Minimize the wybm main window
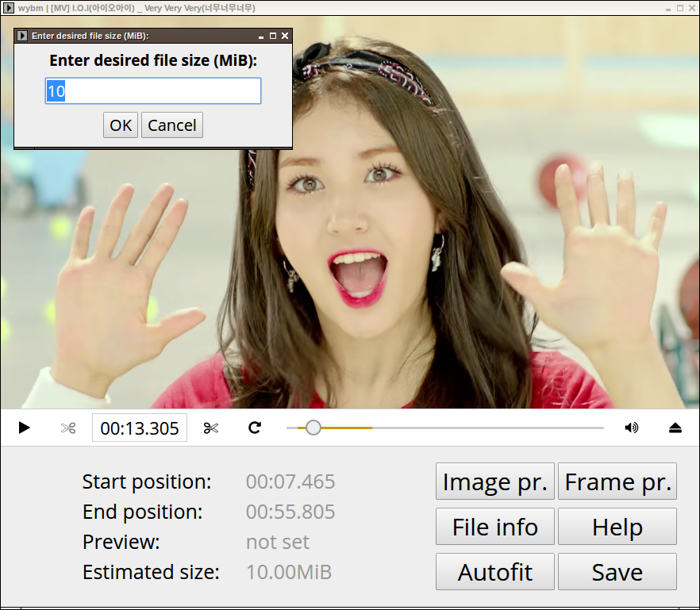The image size is (700, 610). [x=668, y=9]
